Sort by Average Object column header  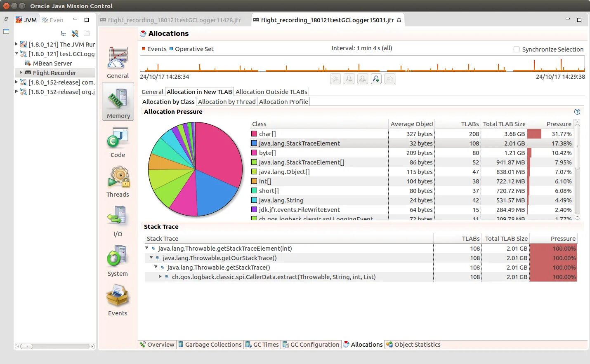[411, 124]
